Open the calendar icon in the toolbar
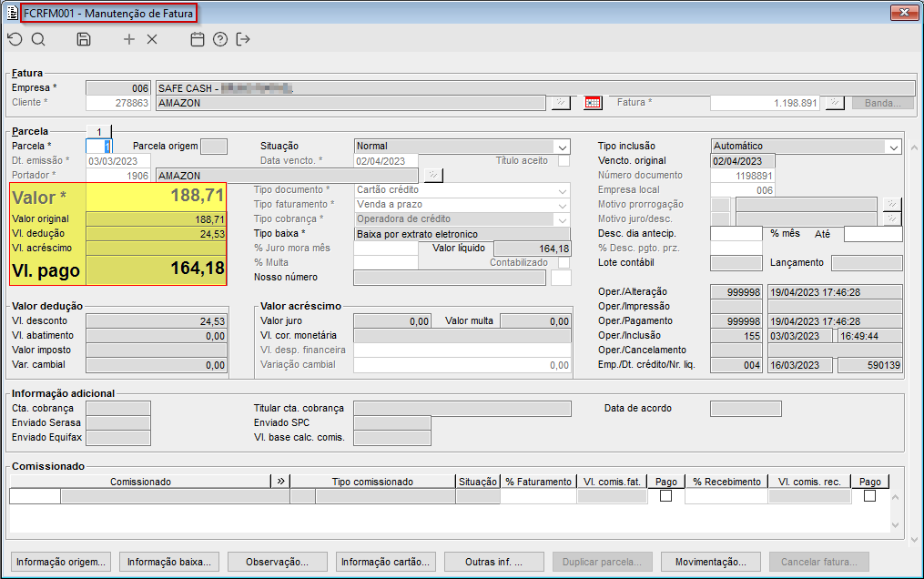 click(x=197, y=39)
